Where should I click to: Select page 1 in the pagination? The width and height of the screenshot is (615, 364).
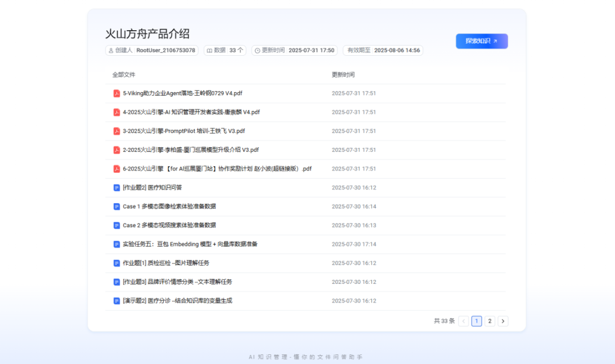click(477, 321)
